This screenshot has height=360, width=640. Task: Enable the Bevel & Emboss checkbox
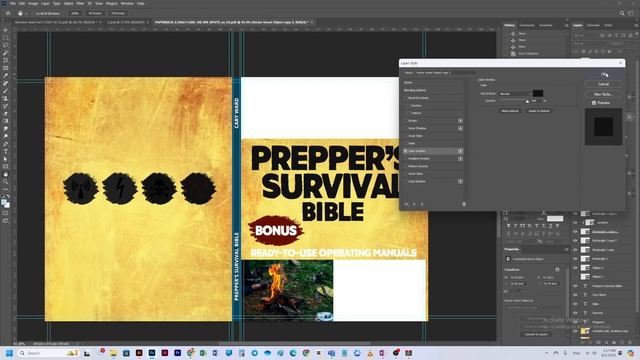pyautogui.click(x=406, y=98)
